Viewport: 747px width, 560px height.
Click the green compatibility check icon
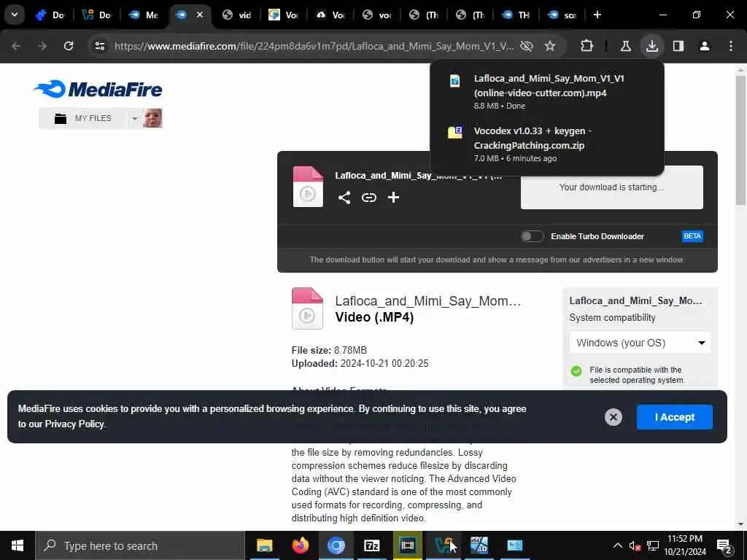click(576, 371)
